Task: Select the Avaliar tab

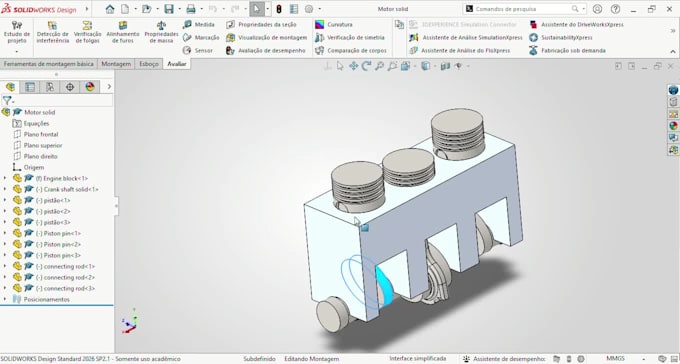Action: (x=177, y=64)
